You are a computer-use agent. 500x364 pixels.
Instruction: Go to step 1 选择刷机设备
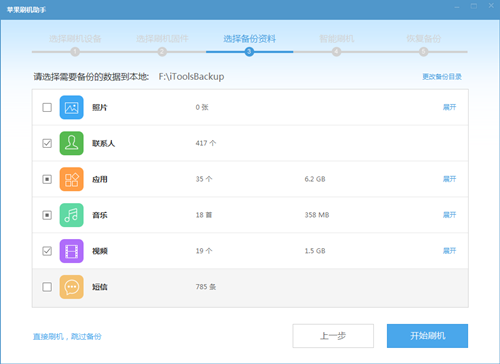[75, 39]
